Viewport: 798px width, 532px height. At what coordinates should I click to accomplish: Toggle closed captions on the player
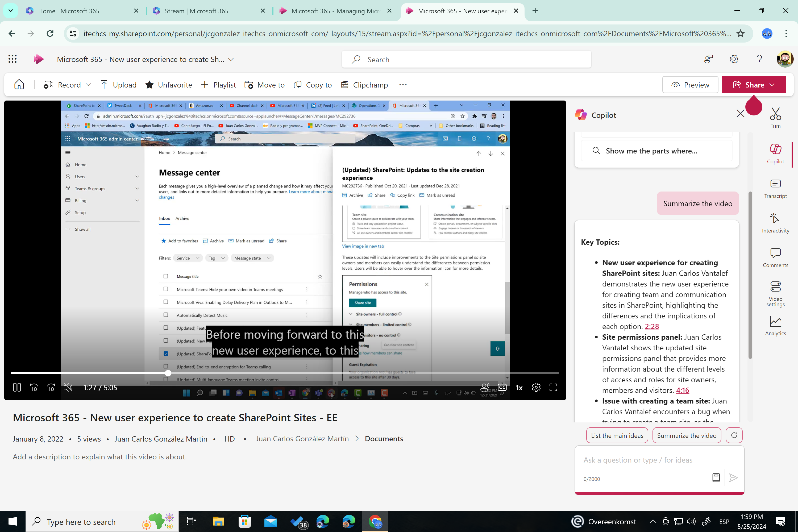pos(502,387)
